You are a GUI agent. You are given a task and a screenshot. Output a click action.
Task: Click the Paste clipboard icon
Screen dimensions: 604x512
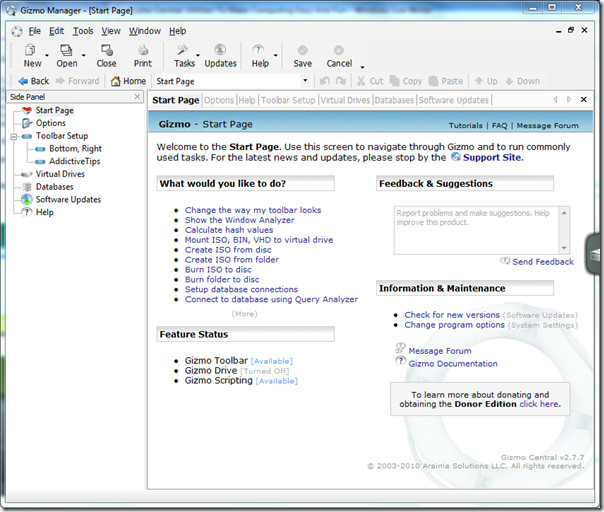[433, 81]
